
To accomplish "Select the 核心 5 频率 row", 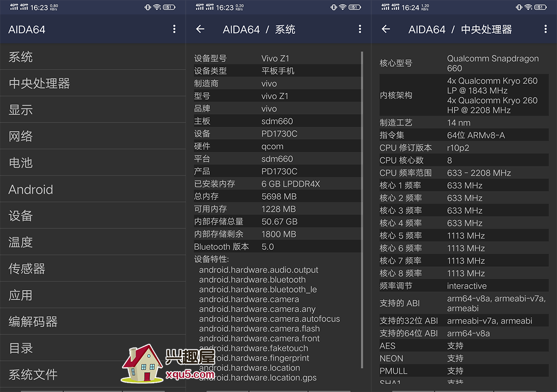I will pyautogui.click(x=464, y=235).
